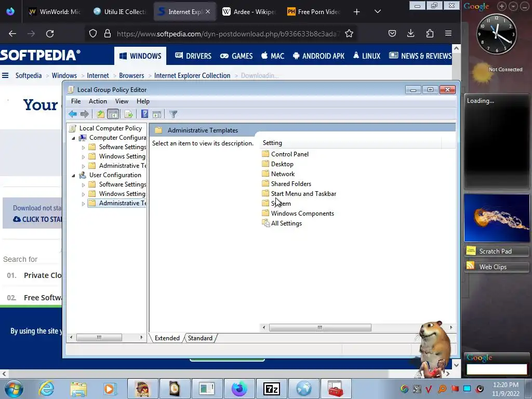
Task: Click the padlock site info icon
Action: (x=108, y=33)
